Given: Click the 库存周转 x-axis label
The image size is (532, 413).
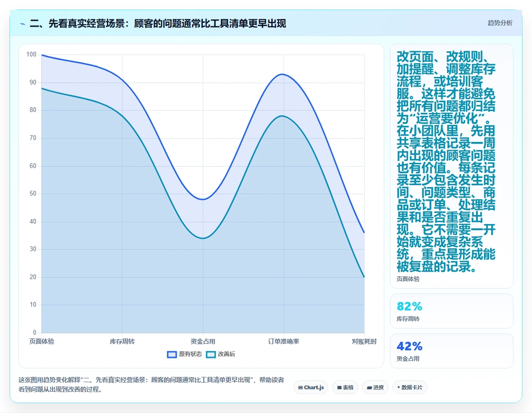Looking at the screenshot, I should [x=122, y=341].
